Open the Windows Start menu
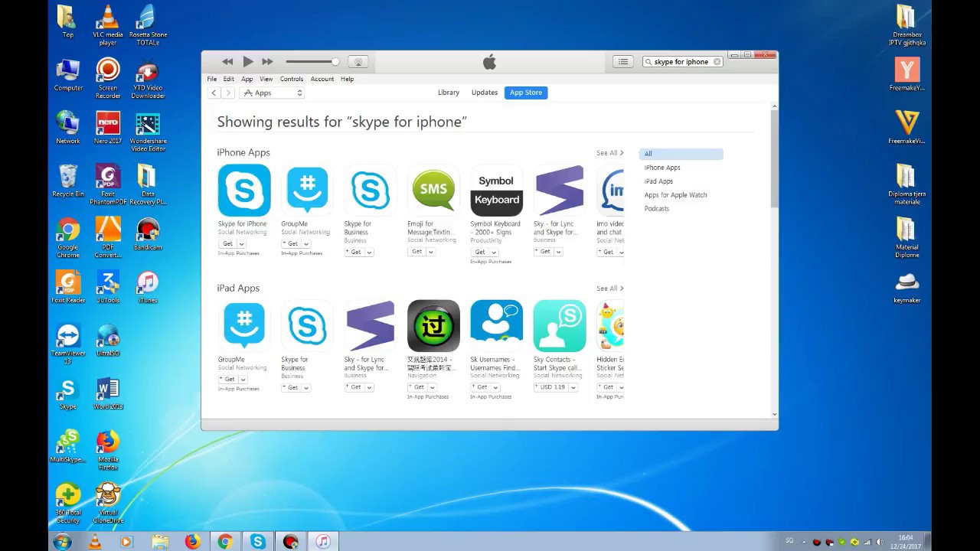 63,541
